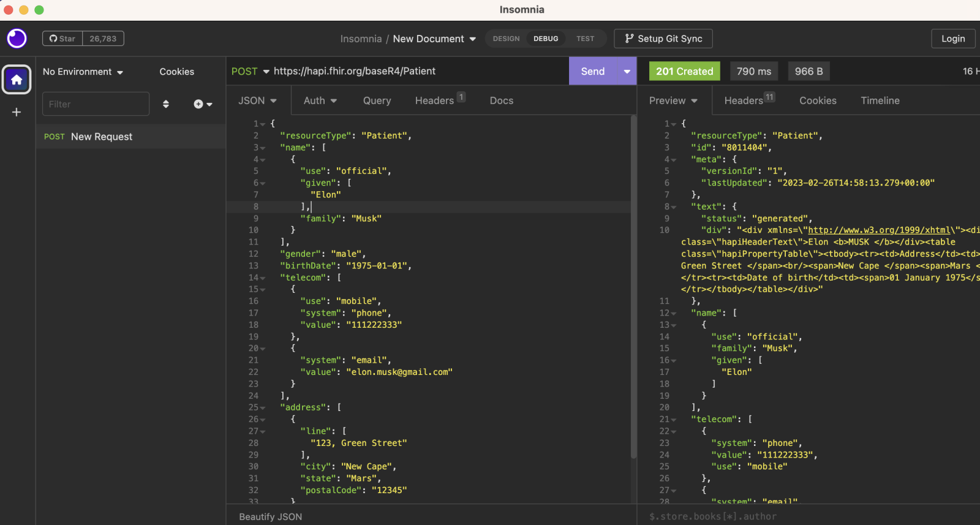The width and height of the screenshot is (980, 525).
Task: Collapse the response "name" array at line 12
Action: 674,314
